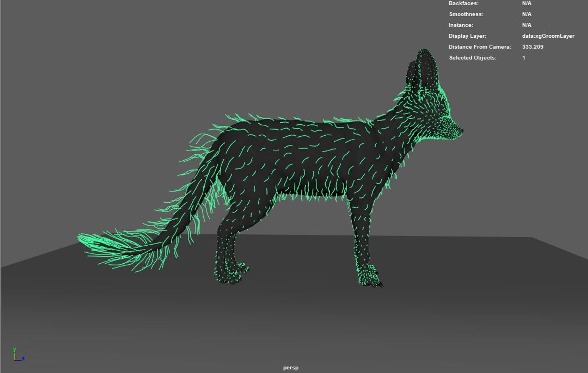
Task: Click the N/A value beside Instance
Action: tap(527, 25)
